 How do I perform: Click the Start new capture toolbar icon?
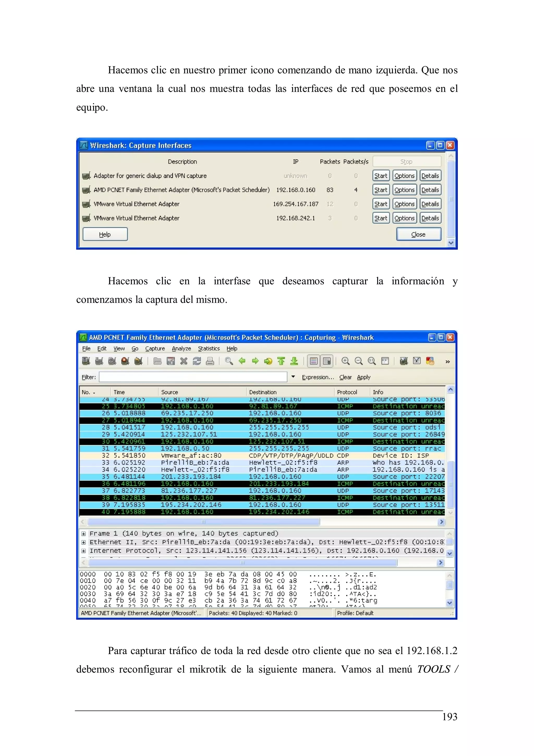point(112,361)
